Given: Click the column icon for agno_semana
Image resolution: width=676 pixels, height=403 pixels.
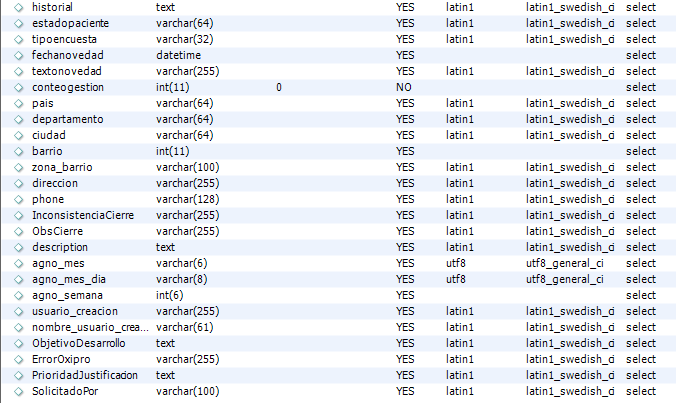Looking at the screenshot, I should click(x=19, y=295).
